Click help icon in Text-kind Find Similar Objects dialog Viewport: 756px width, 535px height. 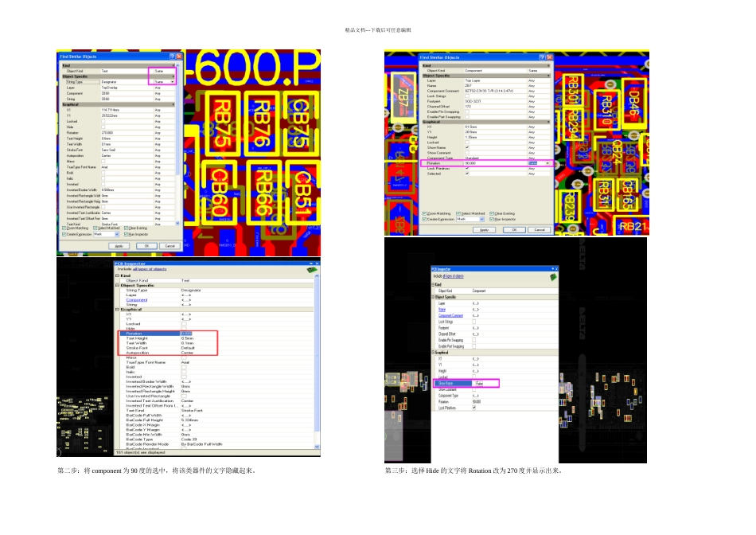pyautogui.click(x=172, y=57)
